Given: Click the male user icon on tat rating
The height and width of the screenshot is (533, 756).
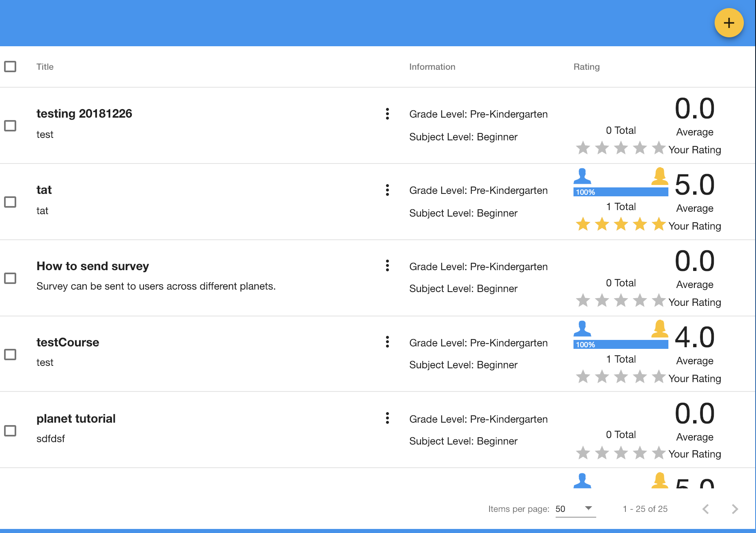Looking at the screenshot, I should 583,176.
